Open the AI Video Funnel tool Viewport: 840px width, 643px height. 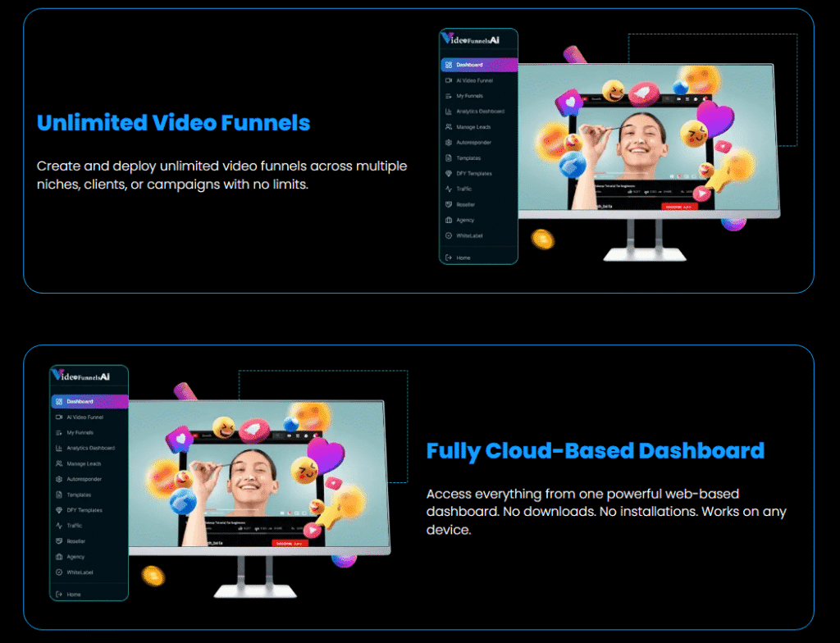[x=58, y=417]
